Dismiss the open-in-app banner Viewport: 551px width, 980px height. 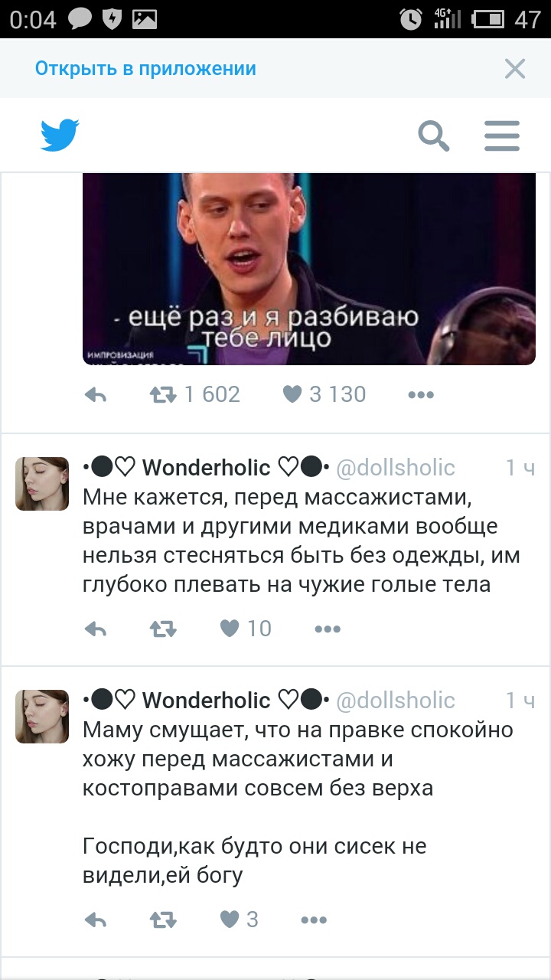coord(515,69)
